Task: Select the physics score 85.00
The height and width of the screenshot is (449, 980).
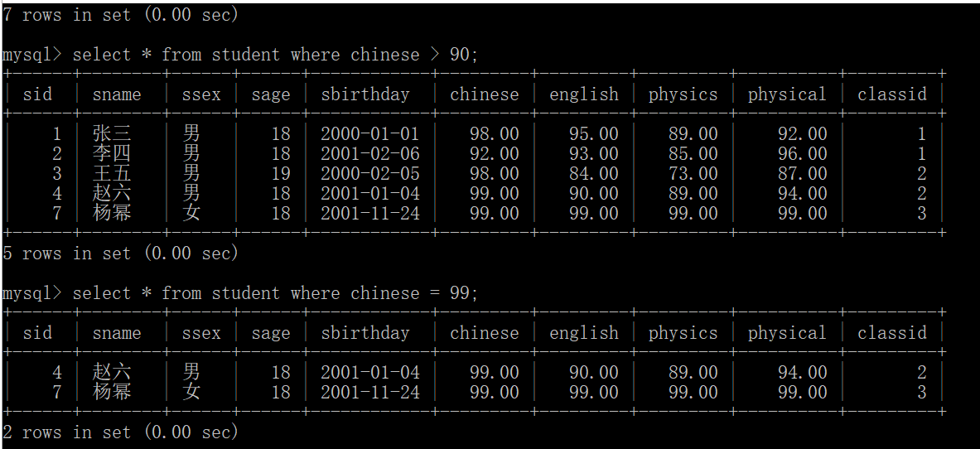Action: coord(693,153)
